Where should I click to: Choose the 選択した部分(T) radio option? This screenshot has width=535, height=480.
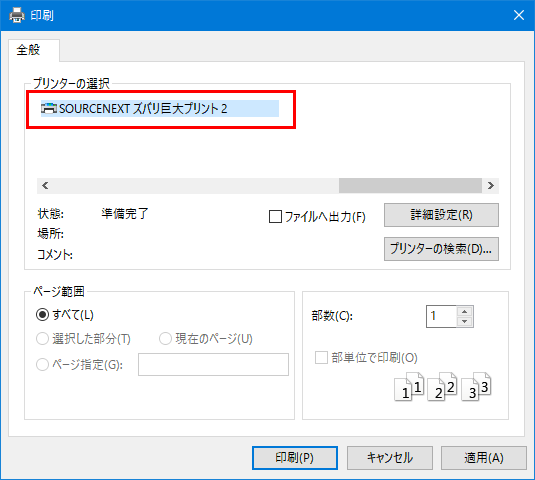tap(42, 339)
